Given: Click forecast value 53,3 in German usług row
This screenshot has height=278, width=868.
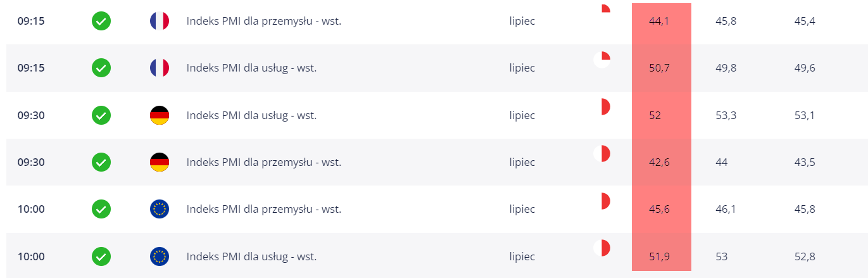Looking at the screenshot, I should click(x=726, y=115).
